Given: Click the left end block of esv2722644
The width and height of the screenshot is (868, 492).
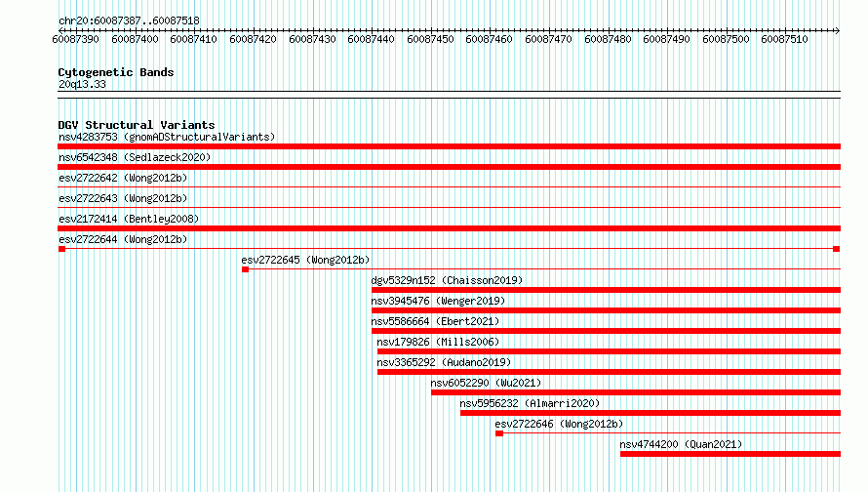Looking at the screenshot, I should pos(62,249).
